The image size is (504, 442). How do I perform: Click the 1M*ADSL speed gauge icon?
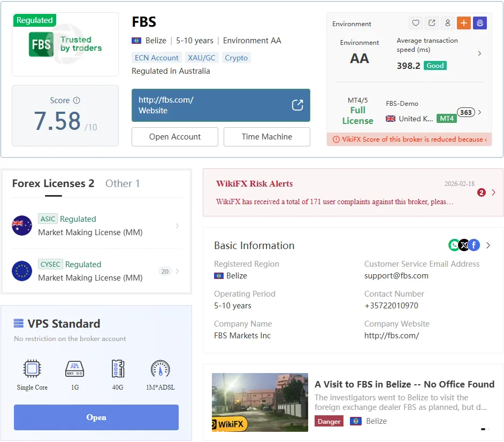click(x=160, y=368)
